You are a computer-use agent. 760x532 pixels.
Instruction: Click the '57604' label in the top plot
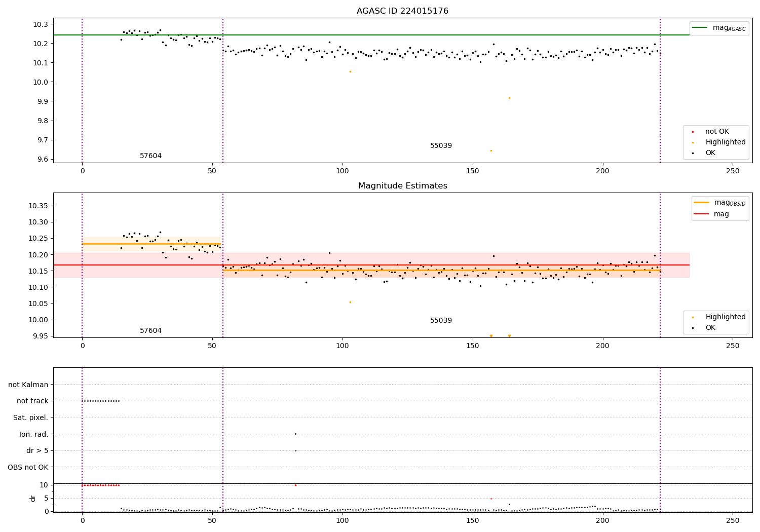pyautogui.click(x=151, y=156)
